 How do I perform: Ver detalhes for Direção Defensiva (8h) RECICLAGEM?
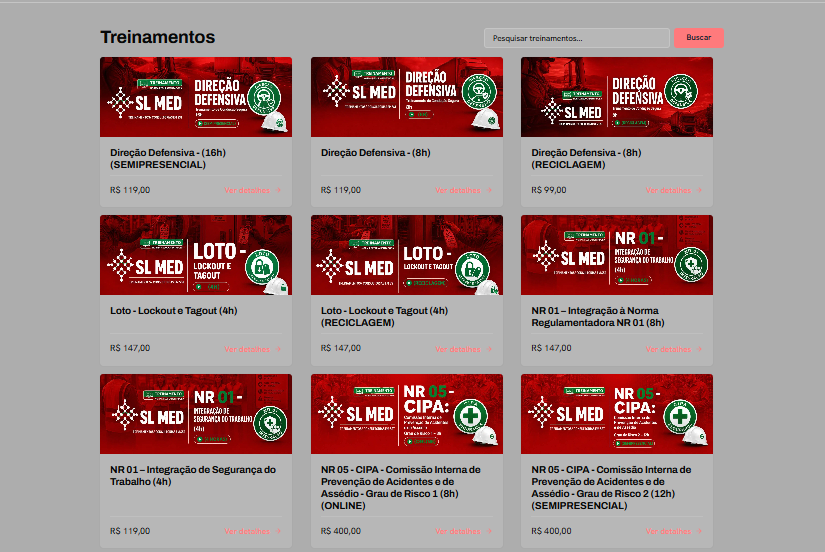(674, 190)
